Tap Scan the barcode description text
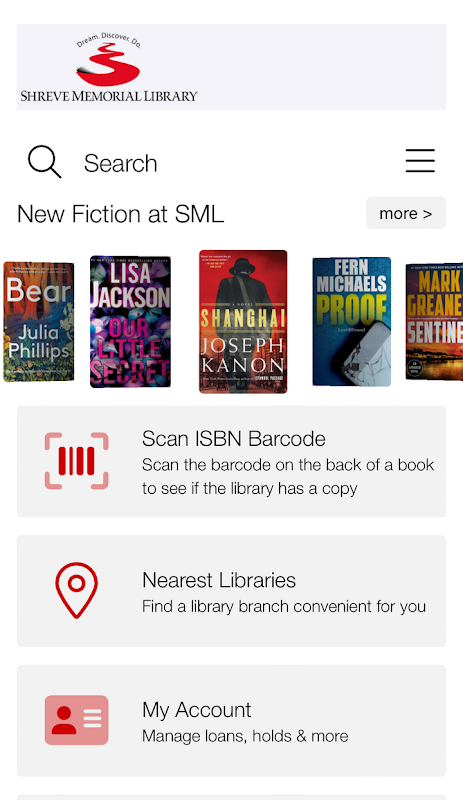This screenshot has height=800, width=463. [288, 477]
